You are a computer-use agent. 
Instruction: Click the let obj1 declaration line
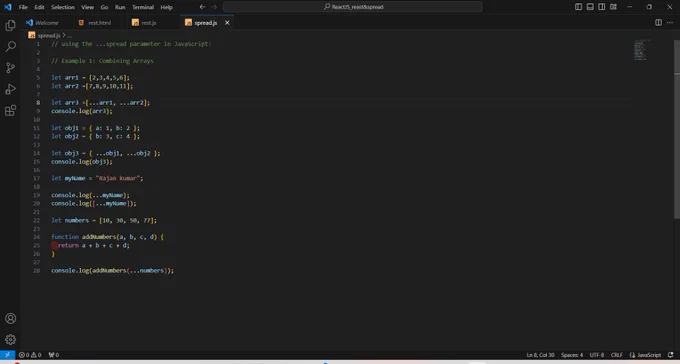(95, 128)
